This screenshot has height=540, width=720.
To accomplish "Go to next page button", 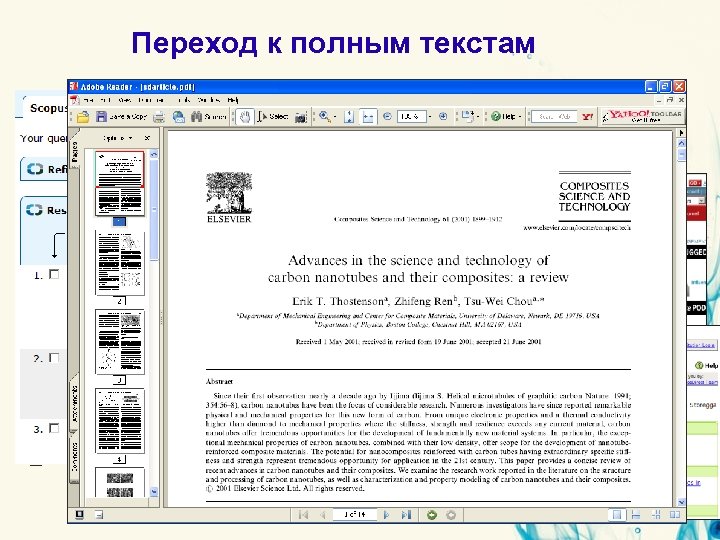I will point(387,515).
